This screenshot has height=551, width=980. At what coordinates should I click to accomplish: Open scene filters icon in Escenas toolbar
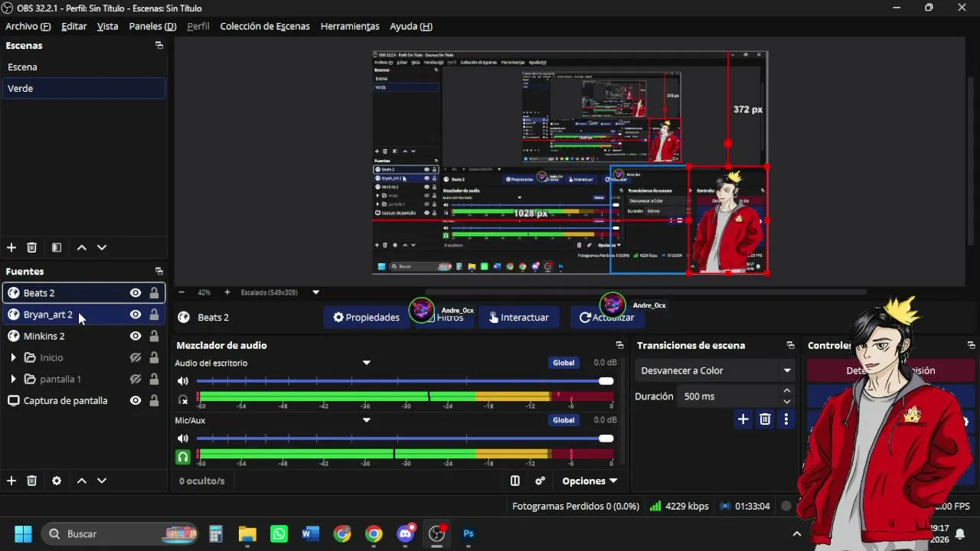click(x=57, y=247)
